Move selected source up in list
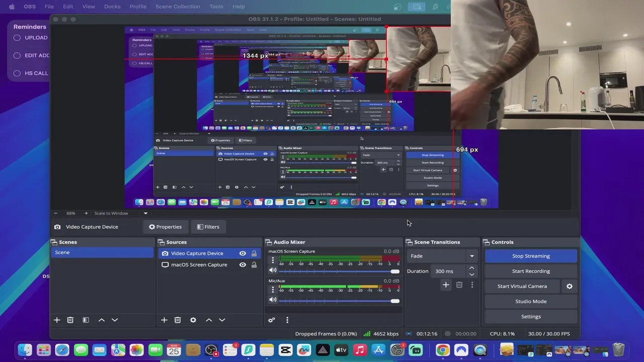 point(209,320)
